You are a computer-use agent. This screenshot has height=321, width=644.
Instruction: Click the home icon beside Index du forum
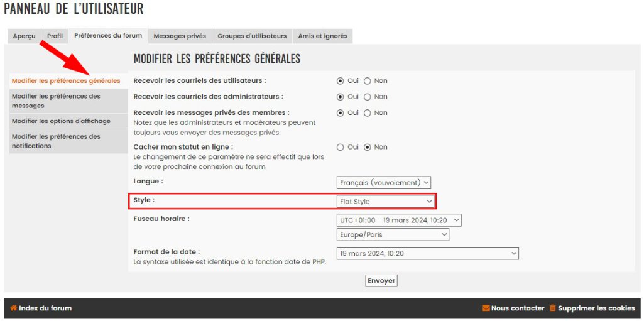coord(13,308)
